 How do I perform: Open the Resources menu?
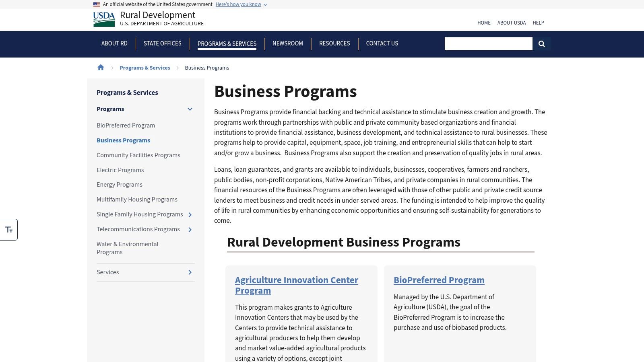tap(334, 43)
